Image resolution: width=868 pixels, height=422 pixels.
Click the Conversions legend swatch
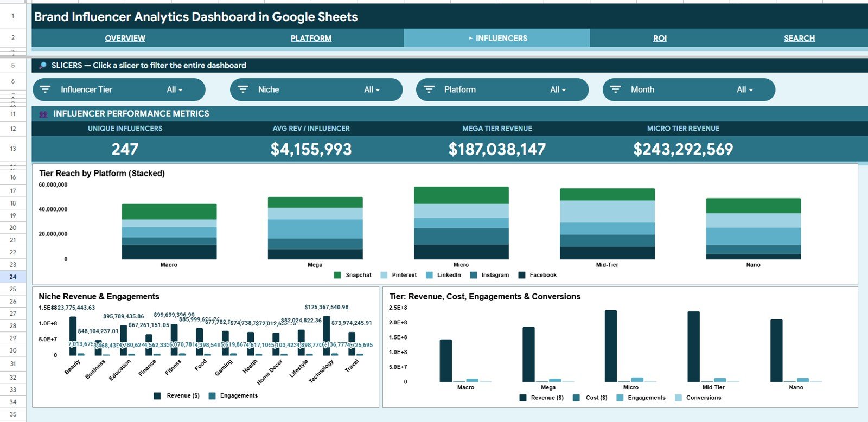click(678, 398)
